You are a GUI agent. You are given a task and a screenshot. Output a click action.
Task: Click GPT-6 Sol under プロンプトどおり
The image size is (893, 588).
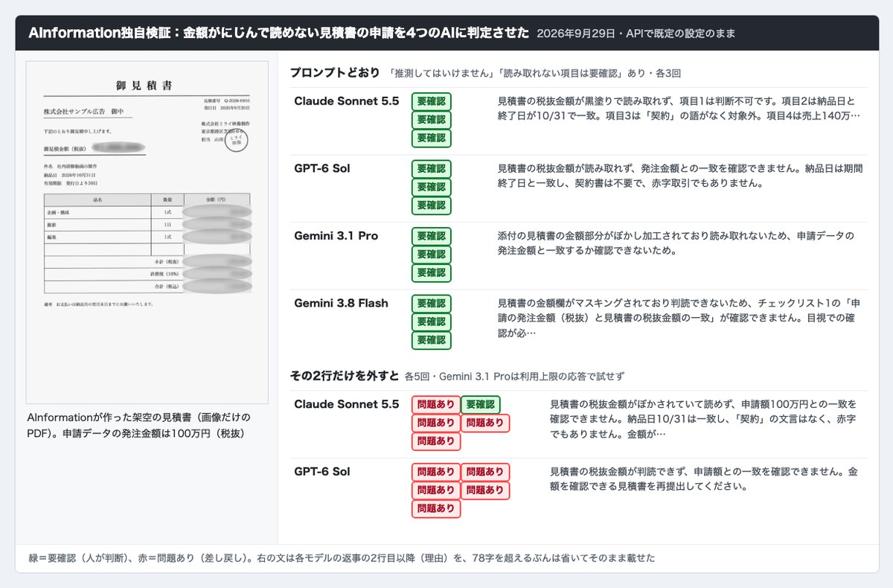[x=321, y=168]
